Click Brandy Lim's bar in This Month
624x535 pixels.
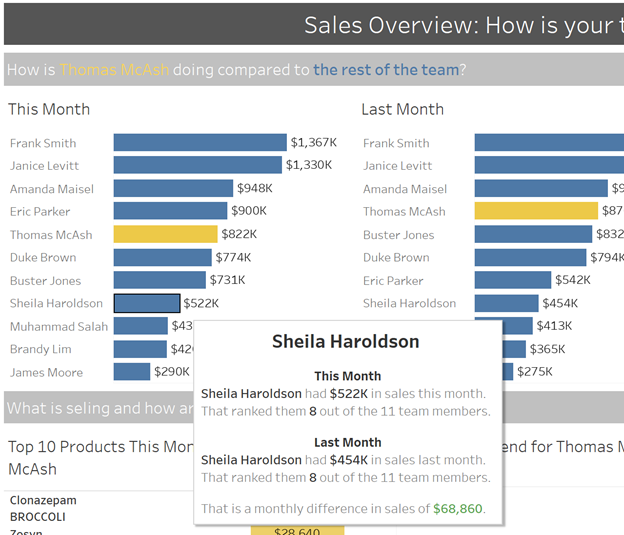tap(140, 349)
